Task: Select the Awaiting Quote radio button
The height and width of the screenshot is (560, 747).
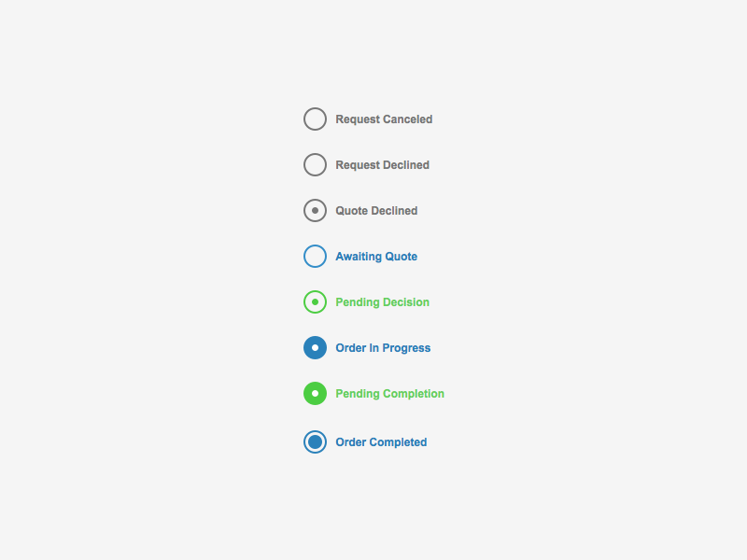Action: pyautogui.click(x=315, y=257)
